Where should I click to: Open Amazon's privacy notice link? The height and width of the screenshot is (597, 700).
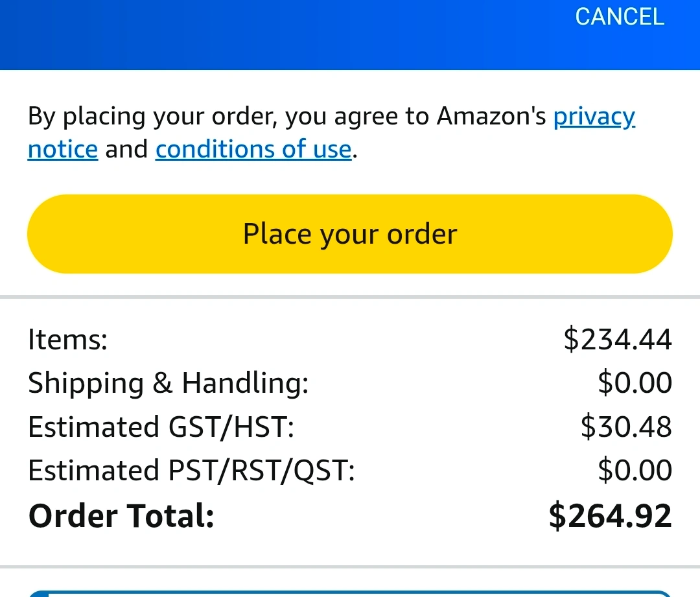tap(593, 117)
